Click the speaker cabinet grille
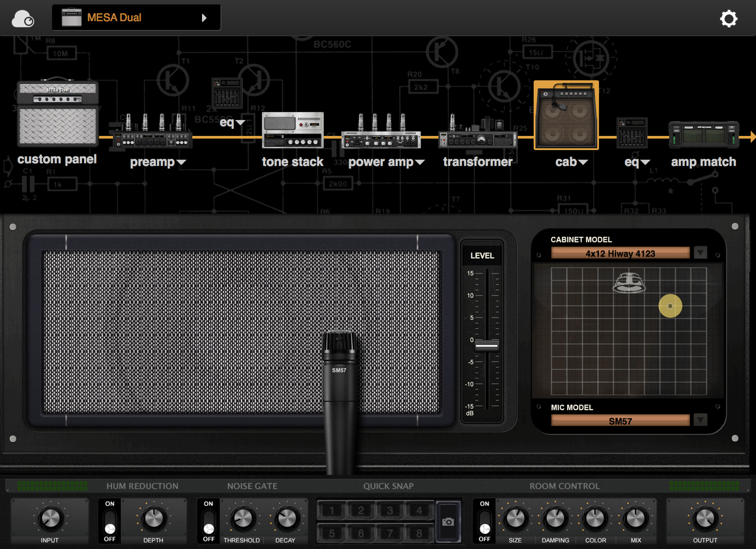This screenshot has width=756, height=549. click(x=242, y=332)
